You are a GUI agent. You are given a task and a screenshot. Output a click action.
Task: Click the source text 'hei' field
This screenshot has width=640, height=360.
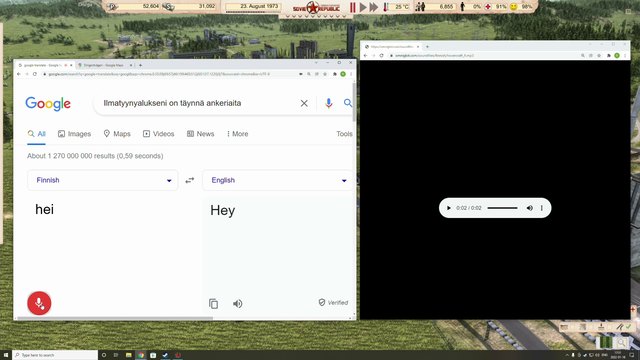coord(44,209)
